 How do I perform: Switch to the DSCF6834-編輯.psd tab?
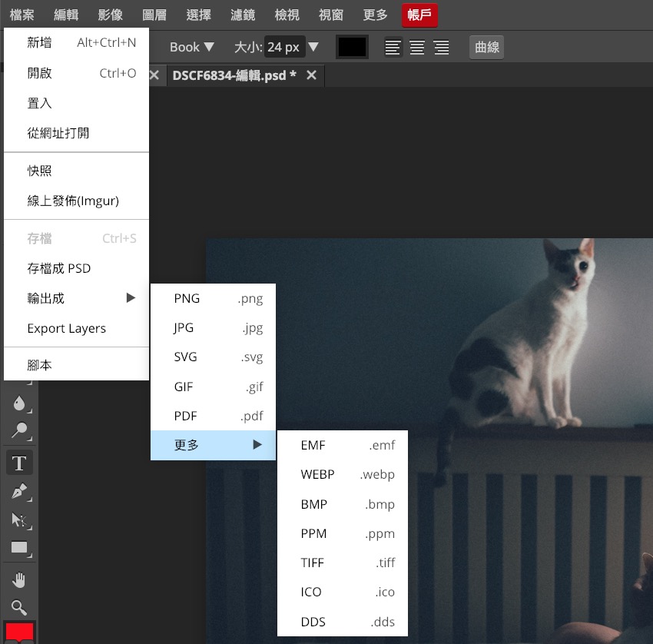tap(234, 75)
